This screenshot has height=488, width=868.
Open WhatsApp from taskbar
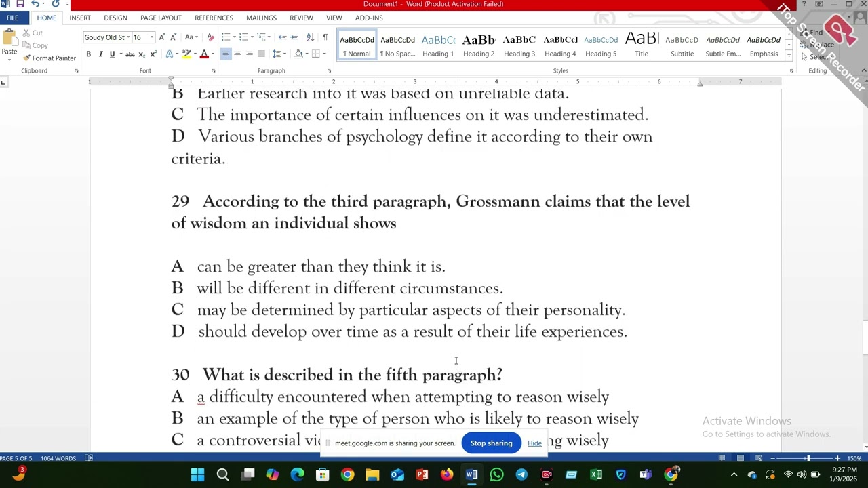pos(496,474)
